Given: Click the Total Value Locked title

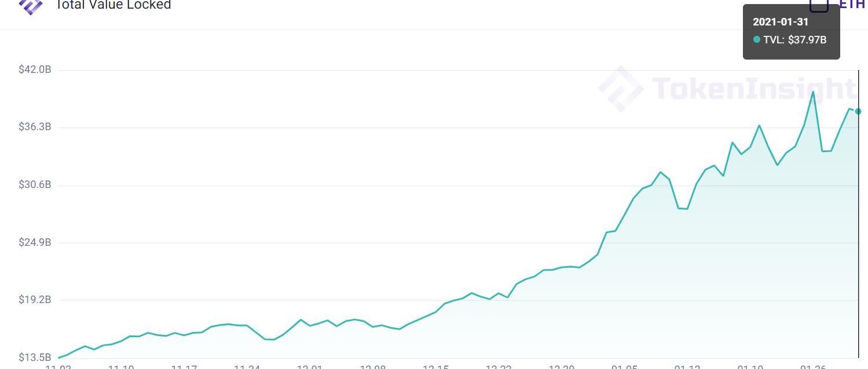Looking at the screenshot, I should tap(113, 5).
